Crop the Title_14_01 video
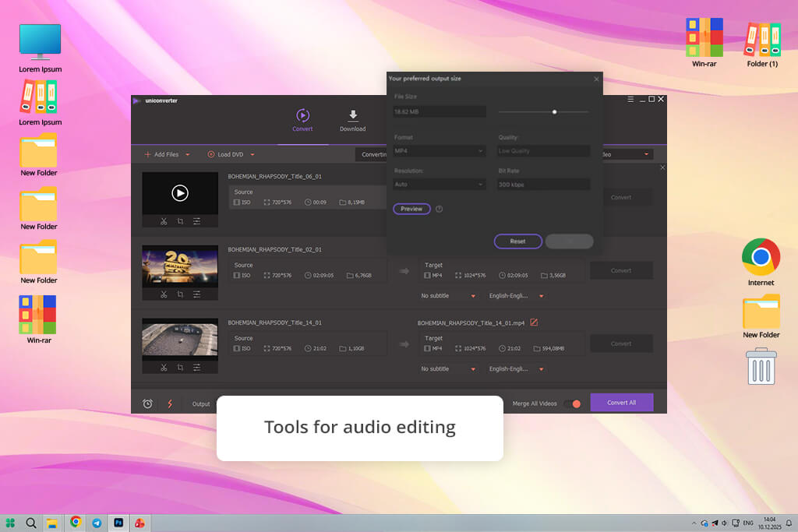This screenshot has width=798, height=532. pyautogui.click(x=180, y=368)
